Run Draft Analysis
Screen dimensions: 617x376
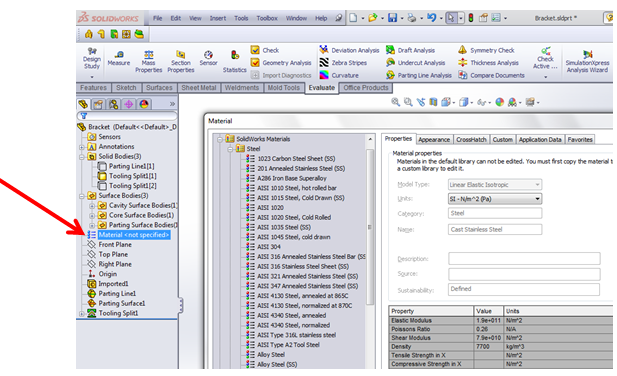tap(410, 50)
